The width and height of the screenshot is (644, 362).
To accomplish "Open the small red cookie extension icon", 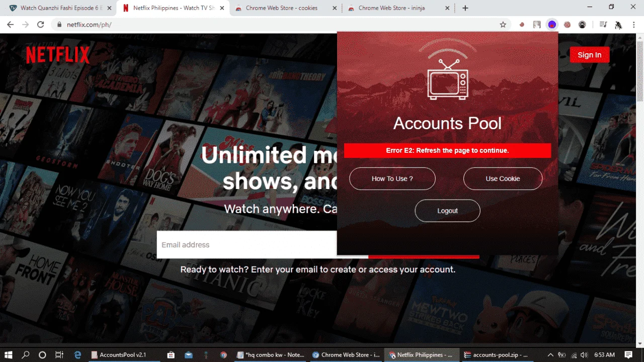I will point(522,25).
